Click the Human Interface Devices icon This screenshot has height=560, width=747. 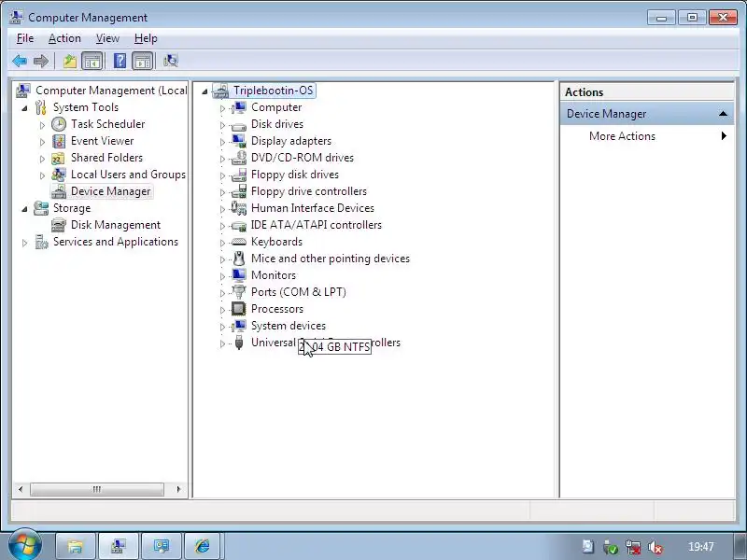pos(238,208)
